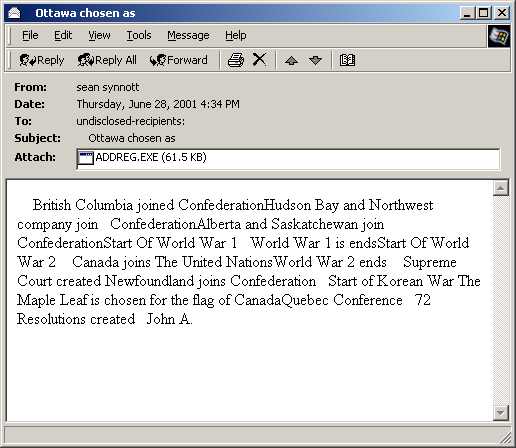Go to previous message with up arrow
Screen dimensions: 516x448
291,61
